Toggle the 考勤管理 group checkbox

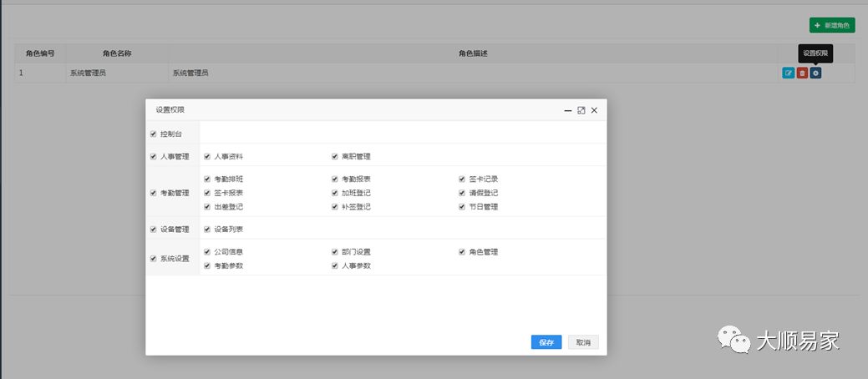click(154, 193)
